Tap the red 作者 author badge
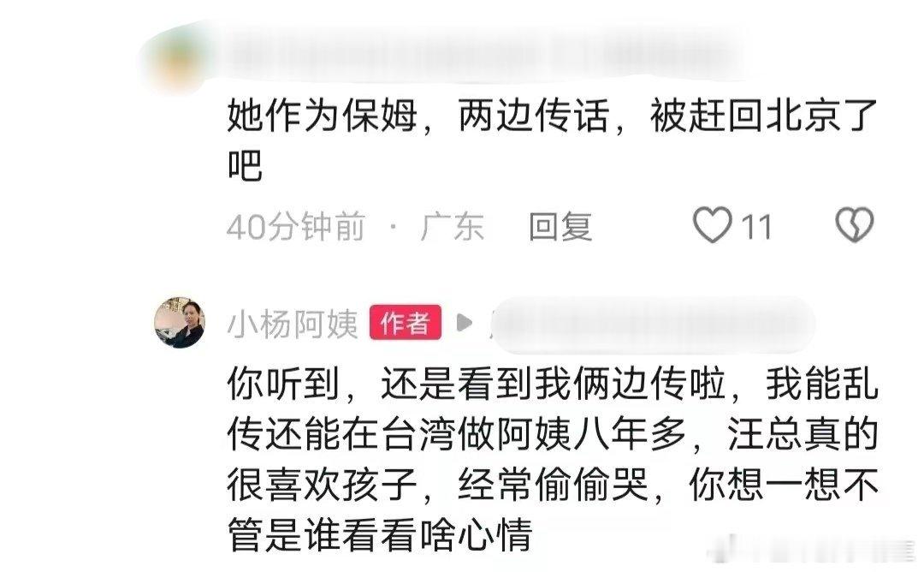924x572 pixels. click(x=406, y=323)
